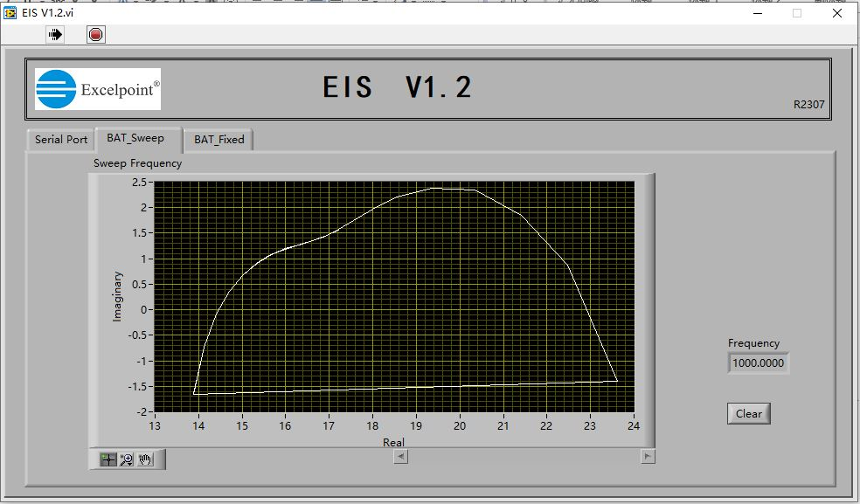This screenshot has height=504, width=860.
Task: Select the crosshair cursor movement tool
Action: 107,459
